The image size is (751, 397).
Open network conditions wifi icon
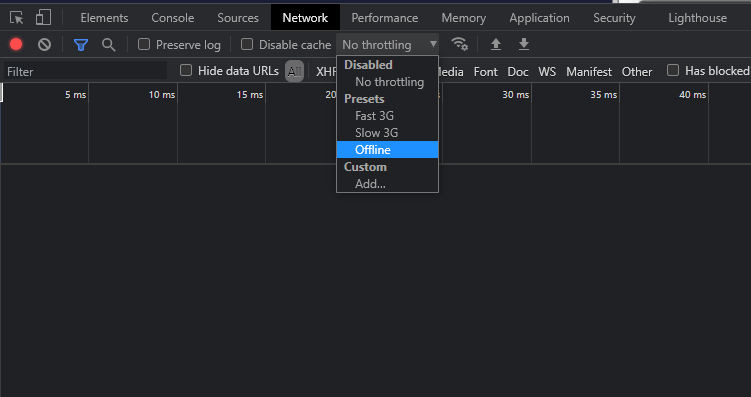(x=459, y=44)
